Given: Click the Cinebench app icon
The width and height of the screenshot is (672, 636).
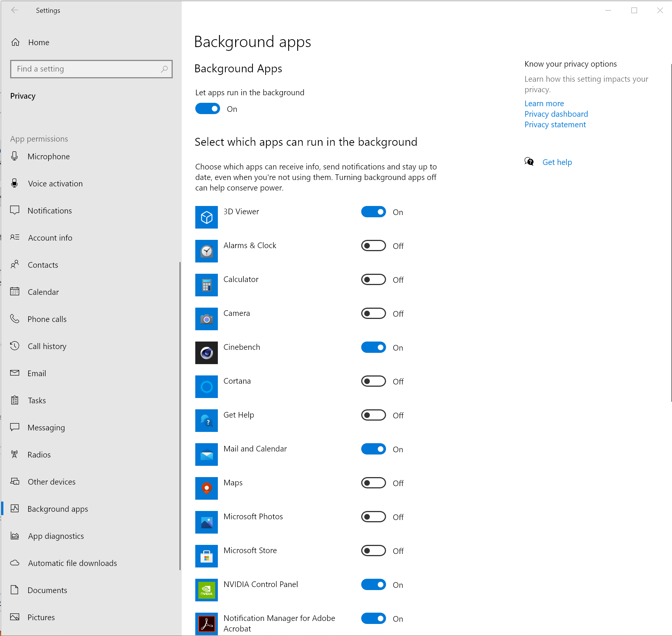Looking at the screenshot, I should click(x=207, y=353).
